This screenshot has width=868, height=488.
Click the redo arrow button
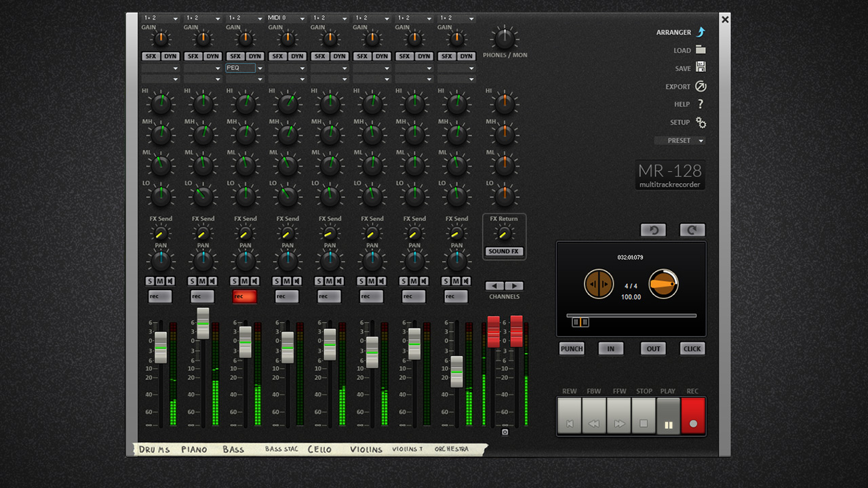[x=692, y=230]
